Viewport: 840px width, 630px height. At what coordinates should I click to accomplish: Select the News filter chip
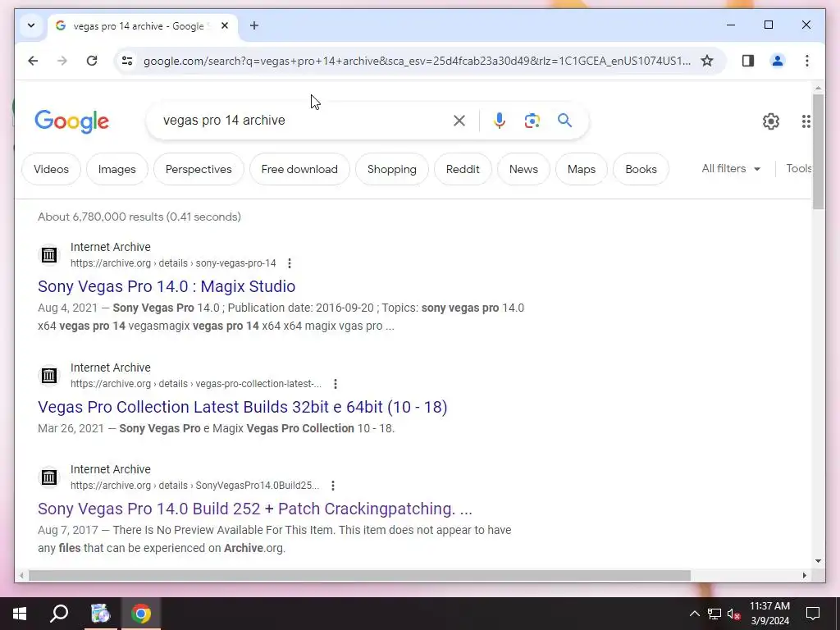[x=523, y=169]
